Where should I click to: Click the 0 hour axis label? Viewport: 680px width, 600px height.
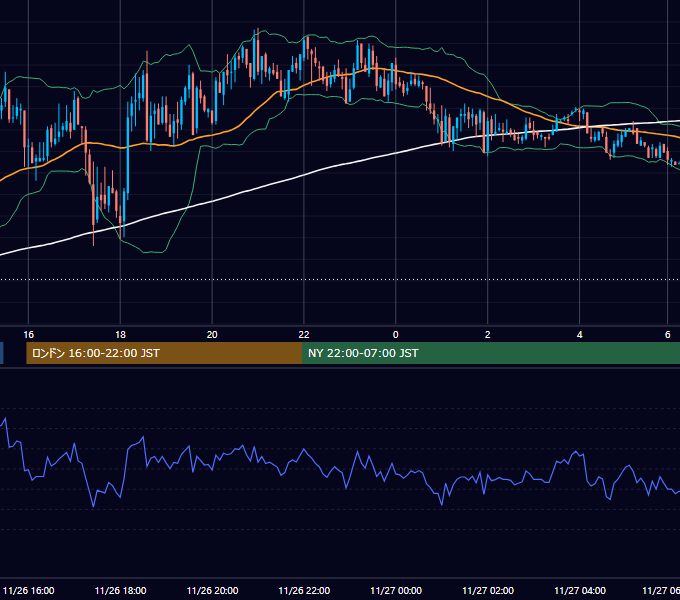396,335
